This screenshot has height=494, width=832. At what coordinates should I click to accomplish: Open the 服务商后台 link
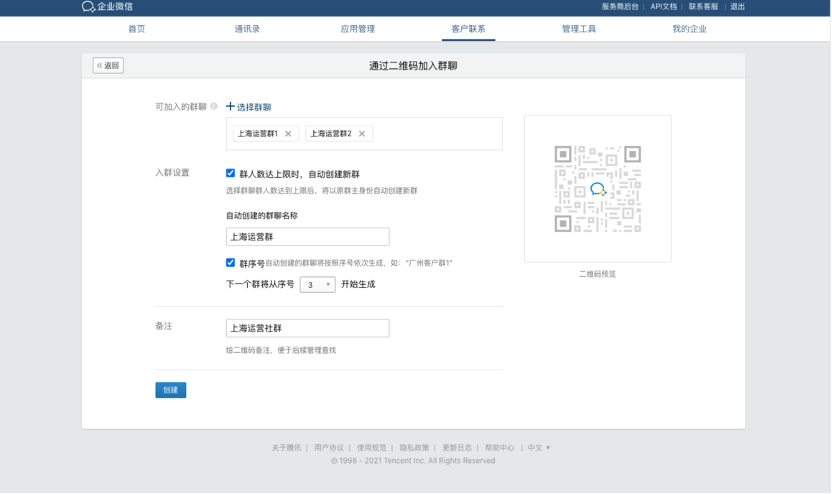coord(620,6)
